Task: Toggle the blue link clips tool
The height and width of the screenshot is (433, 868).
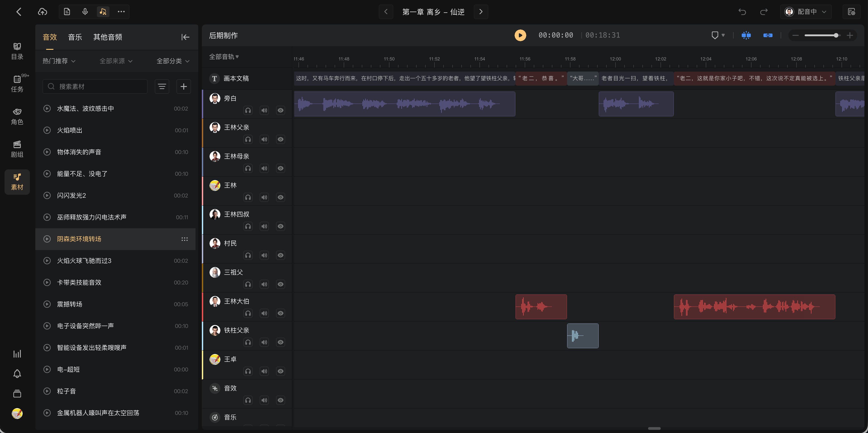Action: point(768,35)
